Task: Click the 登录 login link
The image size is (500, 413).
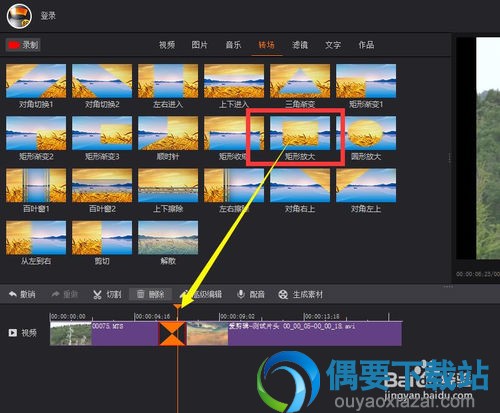Action: coord(48,16)
